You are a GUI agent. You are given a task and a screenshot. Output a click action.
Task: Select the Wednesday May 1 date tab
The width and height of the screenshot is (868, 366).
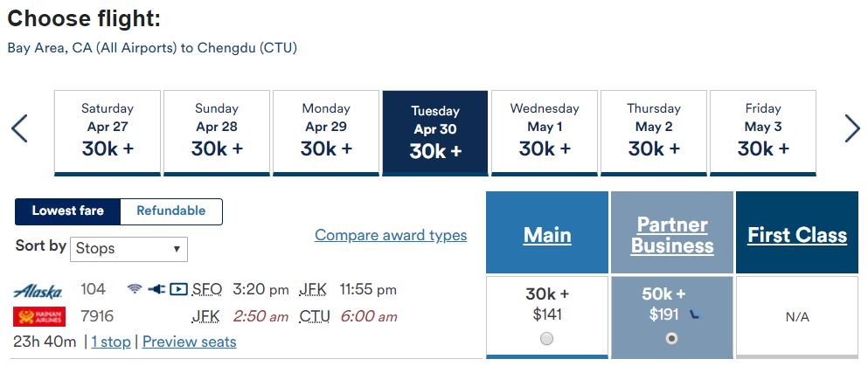(545, 132)
